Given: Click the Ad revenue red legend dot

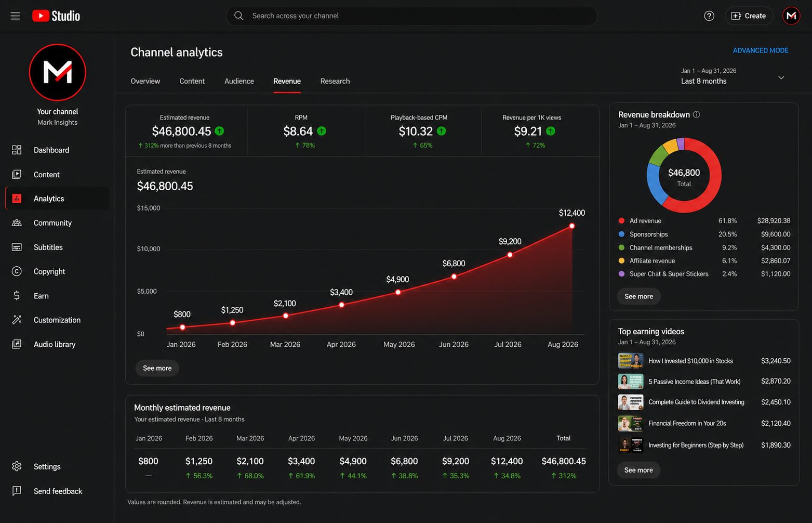Looking at the screenshot, I should tap(621, 221).
